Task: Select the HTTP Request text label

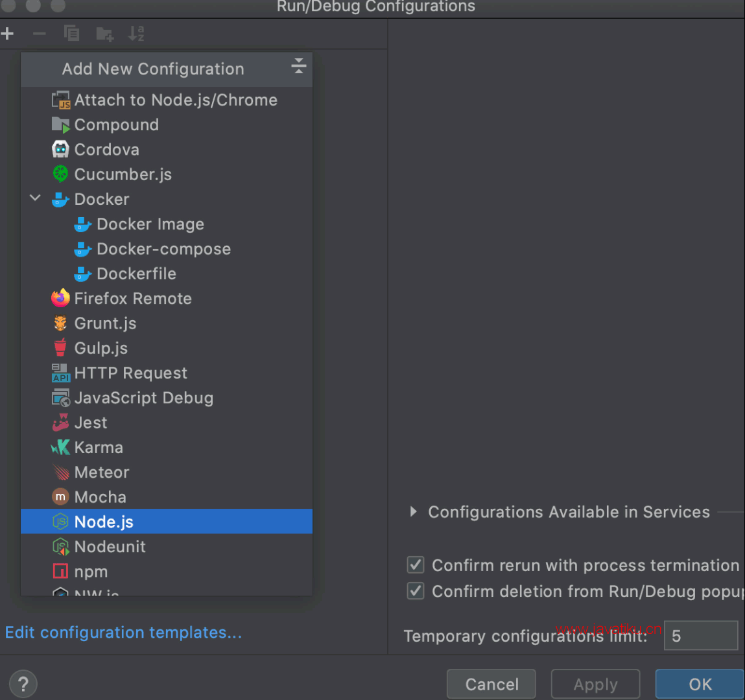Action: (131, 373)
